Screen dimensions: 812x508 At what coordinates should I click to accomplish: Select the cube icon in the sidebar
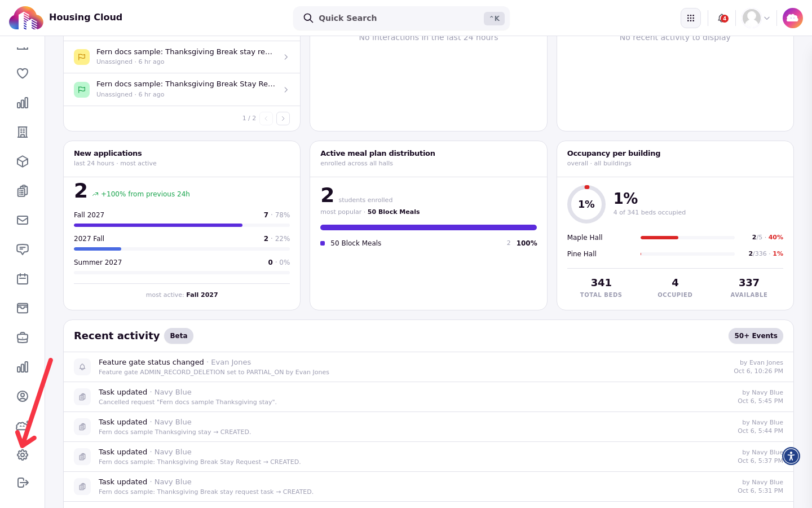tap(23, 161)
